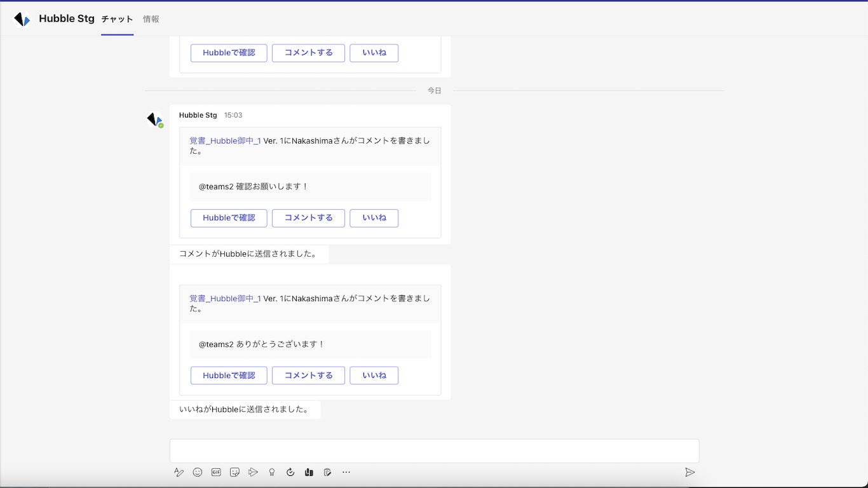Focus the message compose box
This screenshot has width=868, height=488.
pyautogui.click(x=434, y=451)
